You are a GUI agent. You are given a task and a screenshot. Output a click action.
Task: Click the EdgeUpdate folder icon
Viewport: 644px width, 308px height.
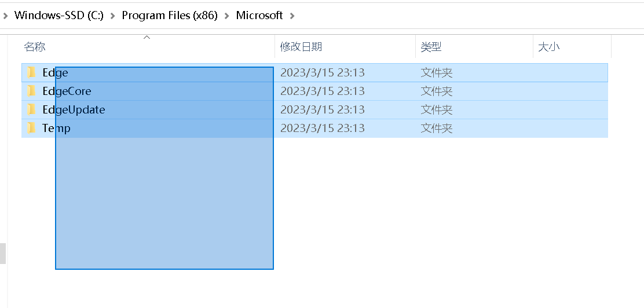click(32, 110)
